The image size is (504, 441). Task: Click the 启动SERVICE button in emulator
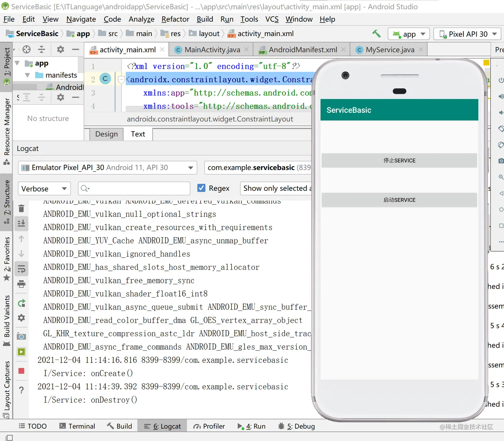[x=399, y=200]
